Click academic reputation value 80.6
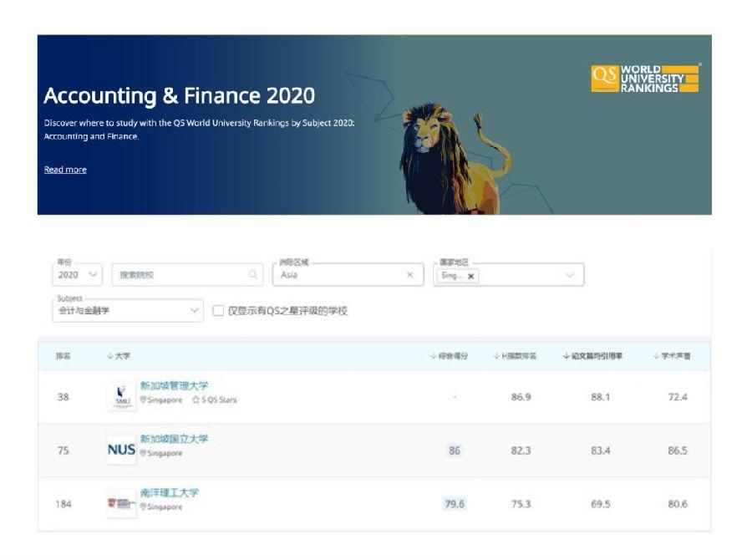The width and height of the screenshot is (752, 560). pyautogui.click(x=678, y=504)
